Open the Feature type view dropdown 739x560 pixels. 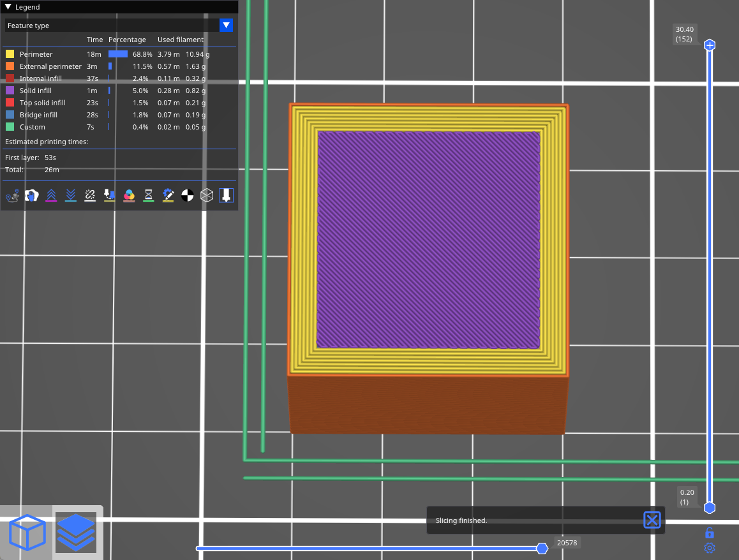(226, 26)
